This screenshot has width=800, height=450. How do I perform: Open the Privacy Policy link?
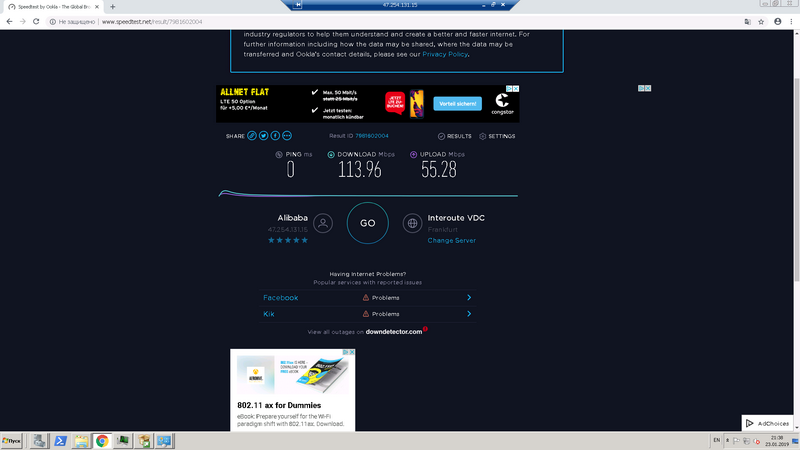[x=445, y=54]
